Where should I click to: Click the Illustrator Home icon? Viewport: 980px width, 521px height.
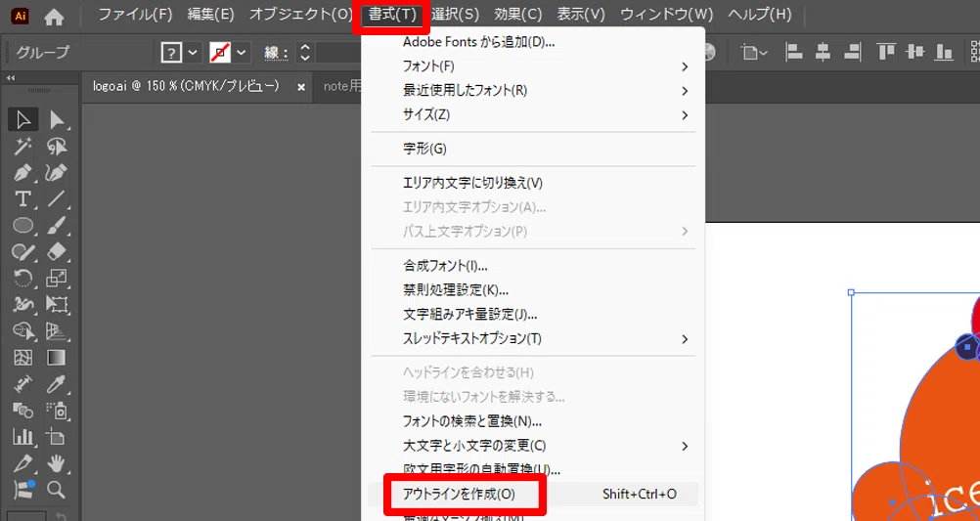tap(55, 18)
